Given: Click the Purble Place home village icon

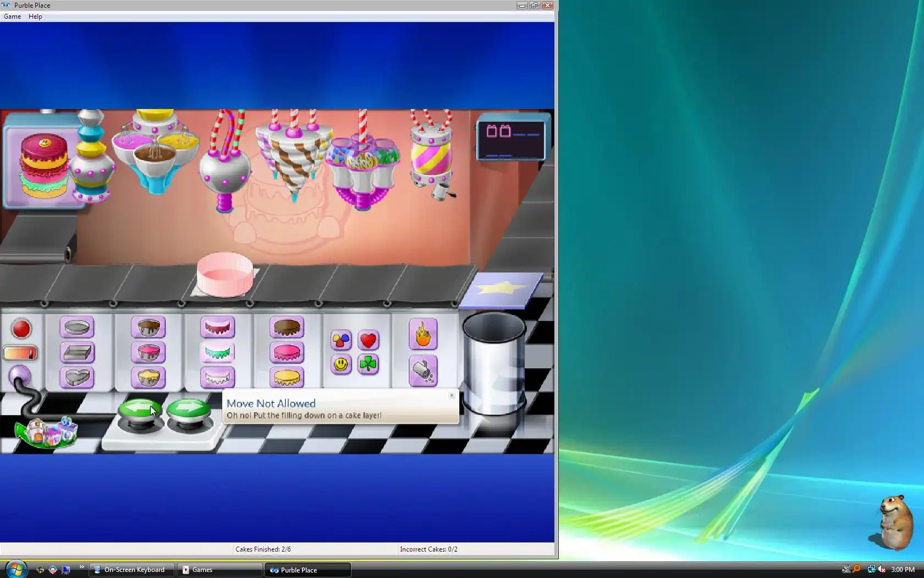Looking at the screenshot, I should point(46,432).
